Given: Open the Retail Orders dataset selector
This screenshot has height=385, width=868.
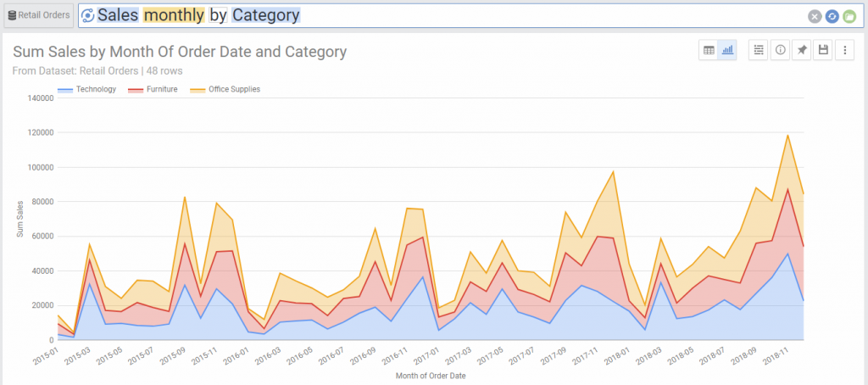Looking at the screenshot, I should pyautogui.click(x=39, y=15).
